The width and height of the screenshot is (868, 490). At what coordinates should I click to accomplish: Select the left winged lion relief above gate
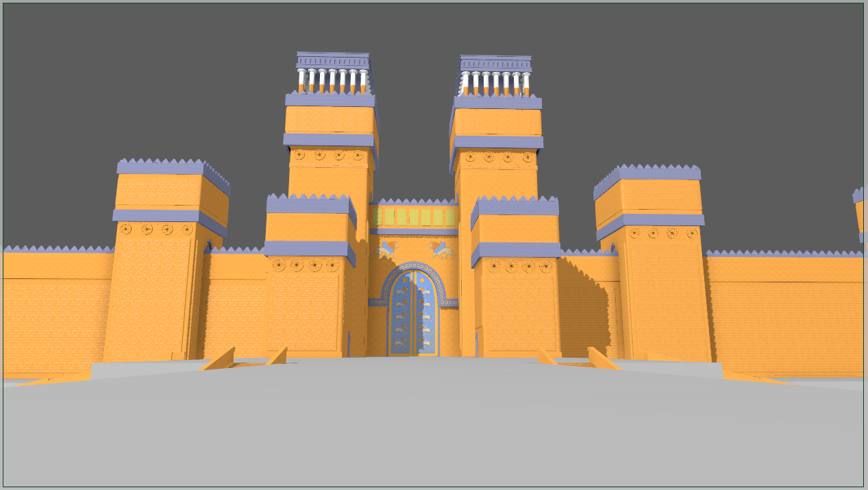pyautogui.click(x=385, y=249)
